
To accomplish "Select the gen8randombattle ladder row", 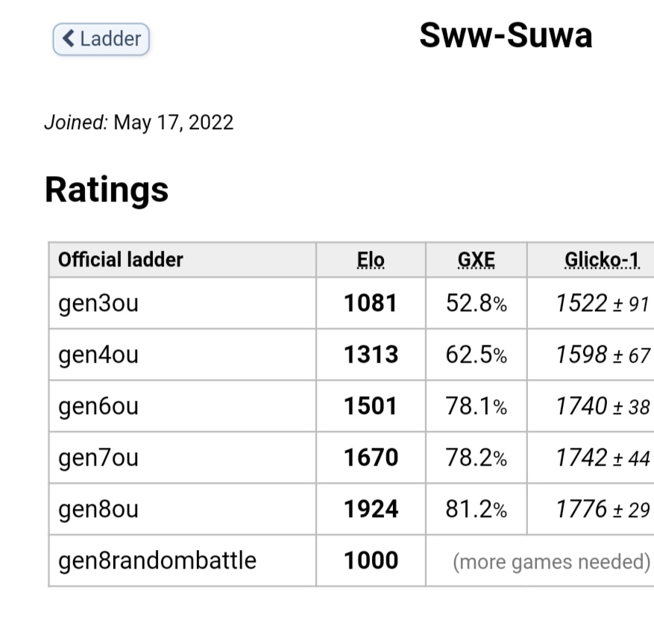I will [157, 560].
